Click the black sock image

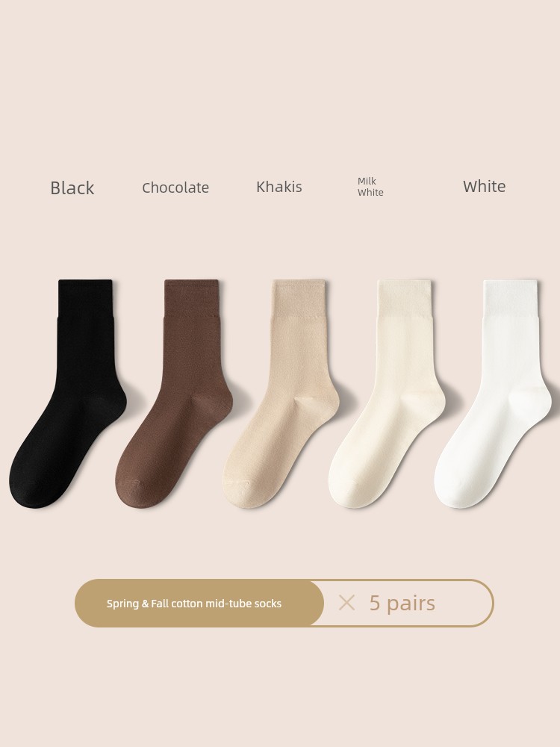pyautogui.click(x=68, y=394)
